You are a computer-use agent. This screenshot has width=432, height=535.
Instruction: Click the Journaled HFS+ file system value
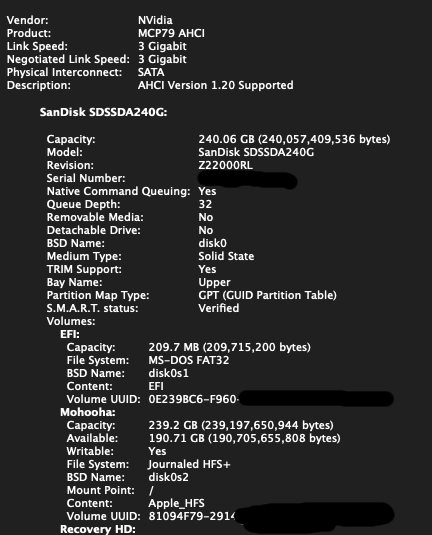point(189,464)
